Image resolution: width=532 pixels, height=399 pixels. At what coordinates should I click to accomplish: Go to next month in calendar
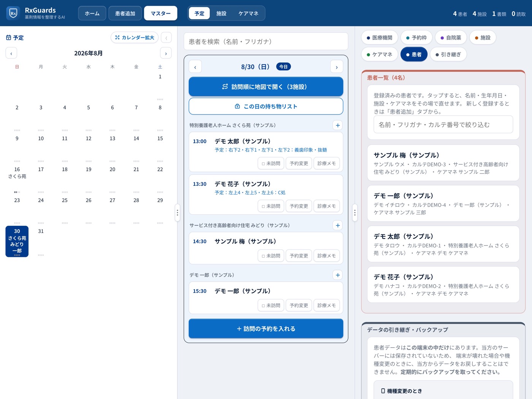[x=166, y=53]
